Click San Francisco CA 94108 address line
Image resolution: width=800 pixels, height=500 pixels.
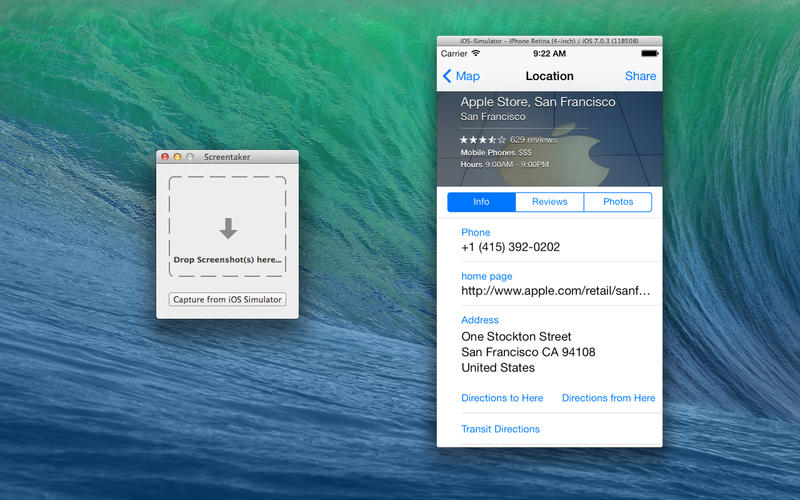(x=528, y=352)
